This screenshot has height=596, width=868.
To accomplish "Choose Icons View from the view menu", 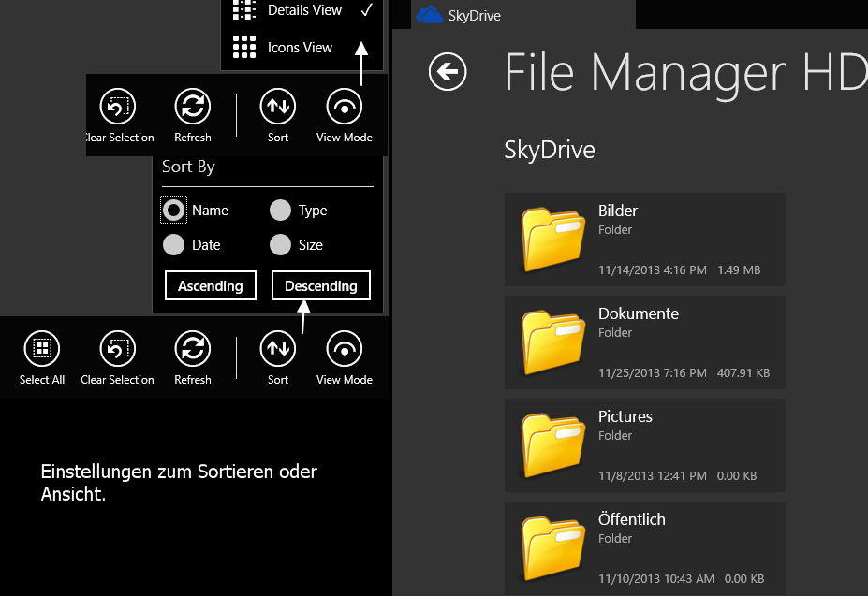I will coord(302,48).
